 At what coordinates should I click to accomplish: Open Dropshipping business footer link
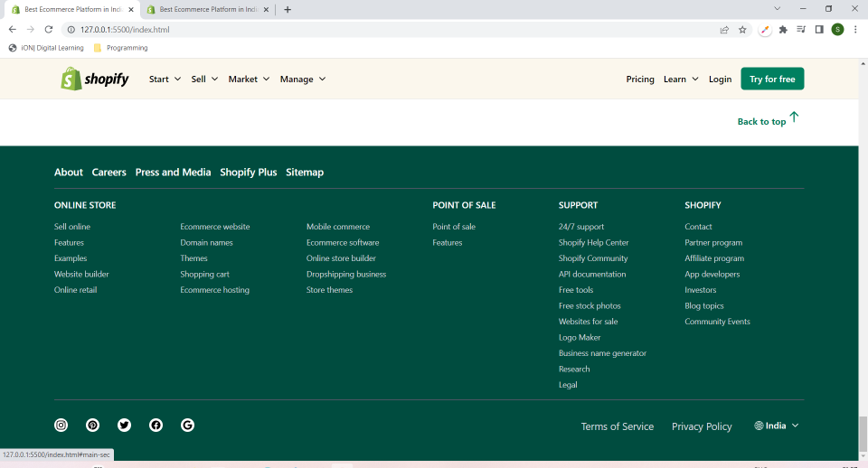[346, 275]
